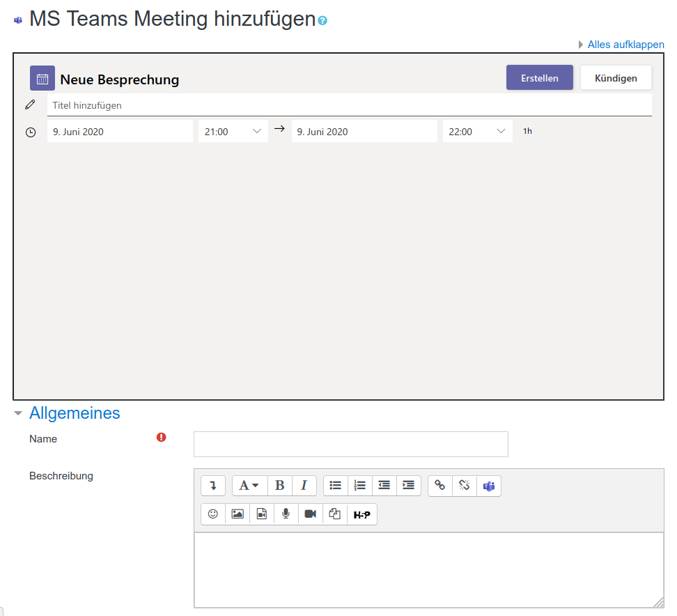Click the Name input field
Image resolution: width=677 pixels, height=616 pixels.
350,444
